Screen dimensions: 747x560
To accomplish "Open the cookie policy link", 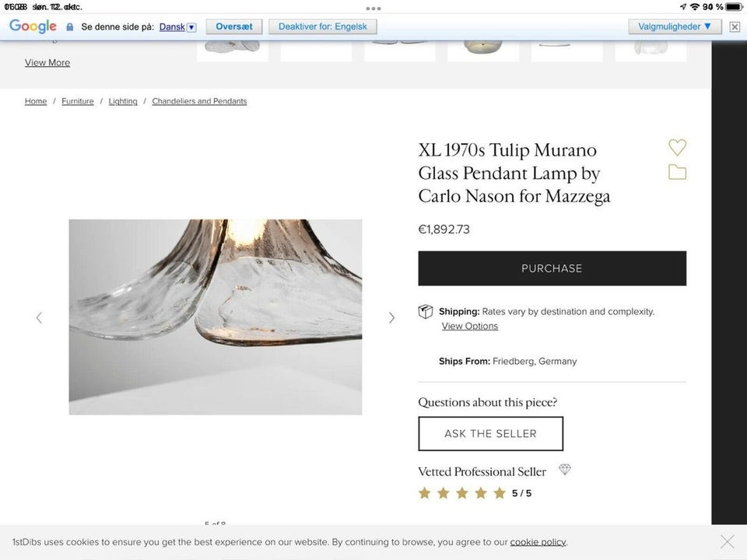I will point(538,542).
